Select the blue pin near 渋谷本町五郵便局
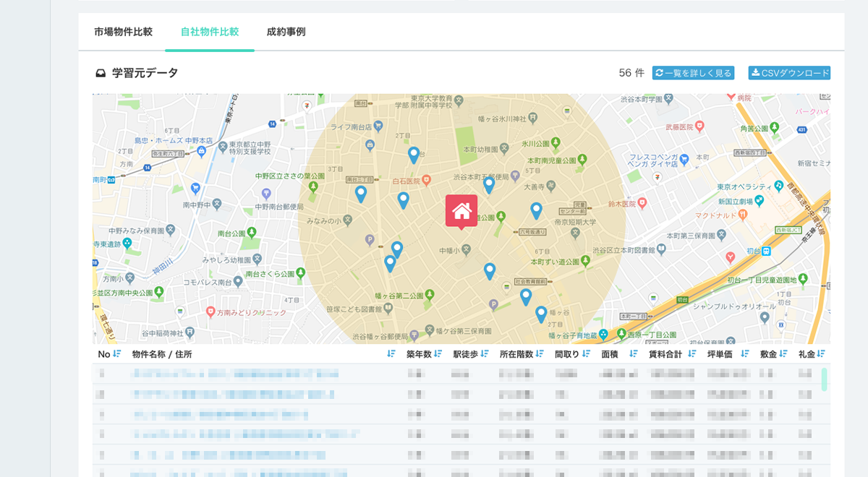The image size is (868, 477). point(489,185)
